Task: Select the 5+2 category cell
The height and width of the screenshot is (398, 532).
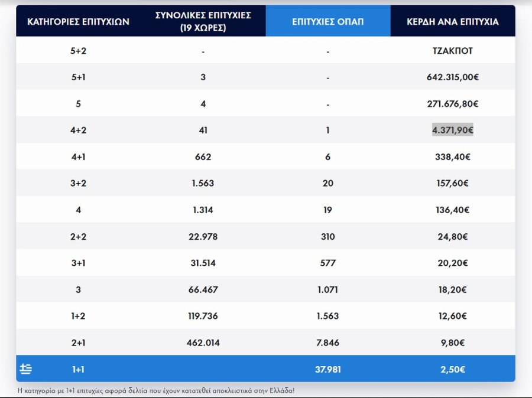Action: tap(78, 51)
